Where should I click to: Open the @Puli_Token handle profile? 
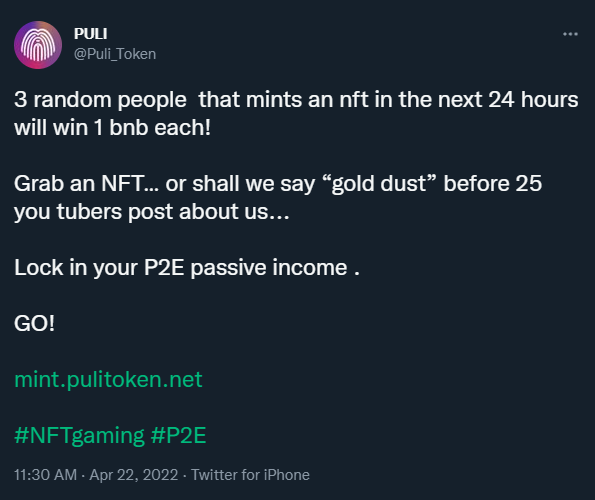coord(115,54)
